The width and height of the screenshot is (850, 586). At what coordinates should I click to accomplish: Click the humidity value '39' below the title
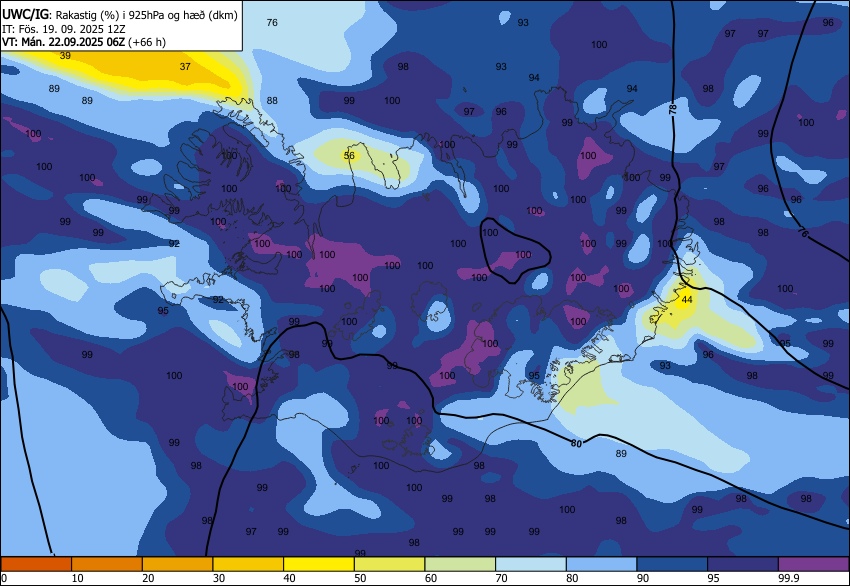coord(65,55)
